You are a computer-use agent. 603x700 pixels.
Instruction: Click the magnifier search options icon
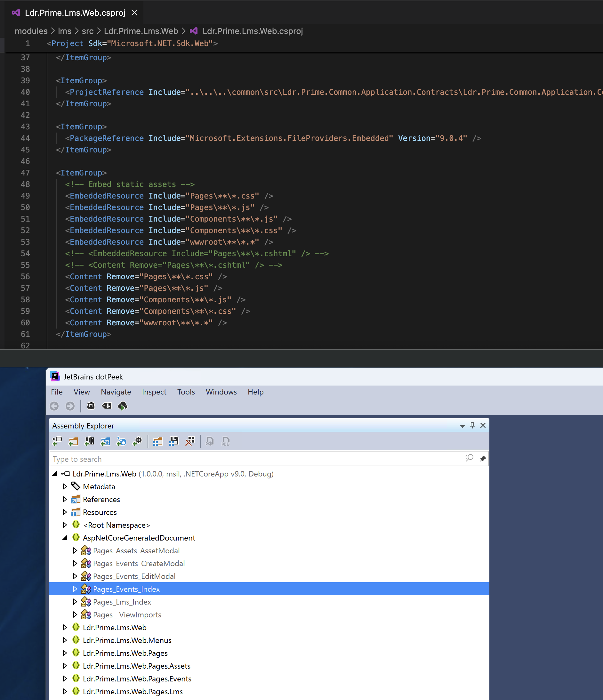click(469, 459)
